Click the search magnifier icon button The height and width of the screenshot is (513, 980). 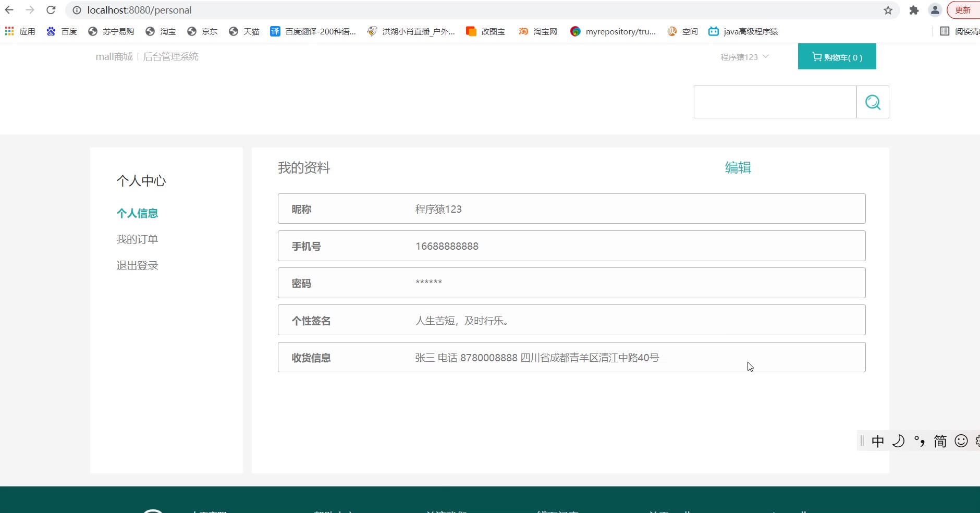(873, 102)
